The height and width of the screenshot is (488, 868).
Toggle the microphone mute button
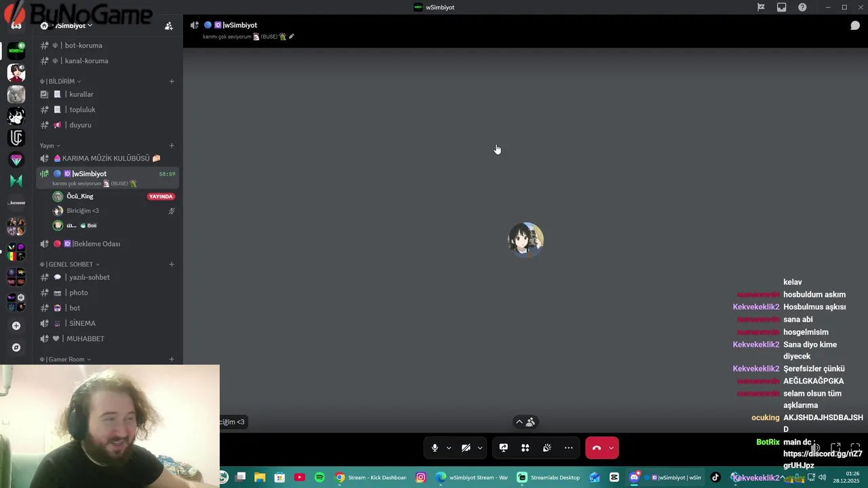pos(435,448)
